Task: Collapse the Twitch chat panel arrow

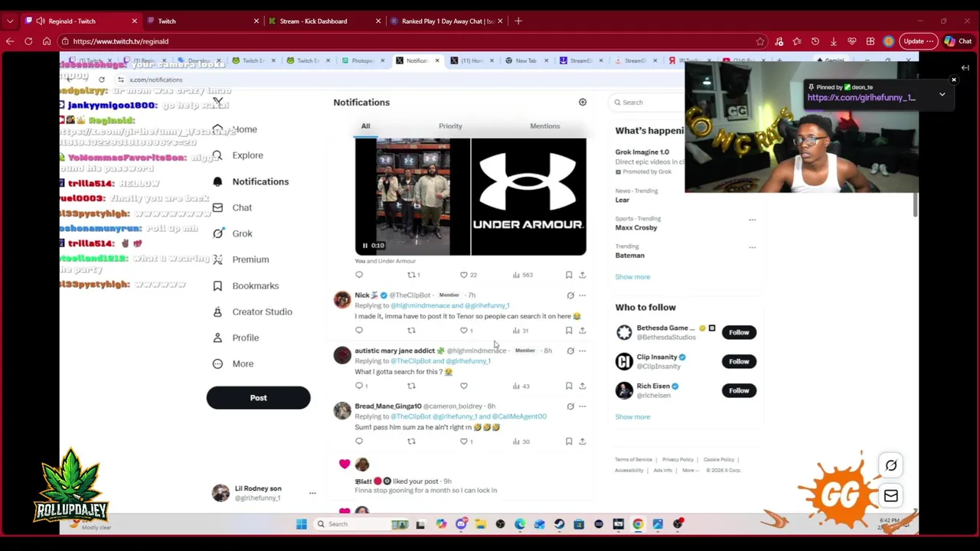Action: 965,68
